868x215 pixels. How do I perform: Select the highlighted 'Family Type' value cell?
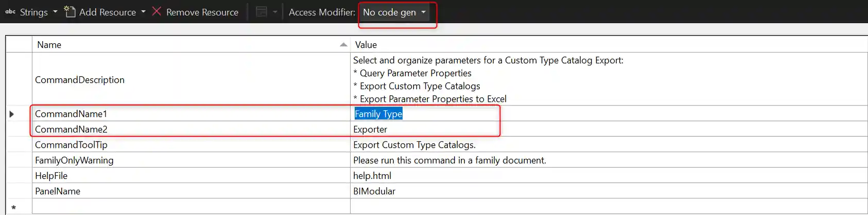(378, 114)
